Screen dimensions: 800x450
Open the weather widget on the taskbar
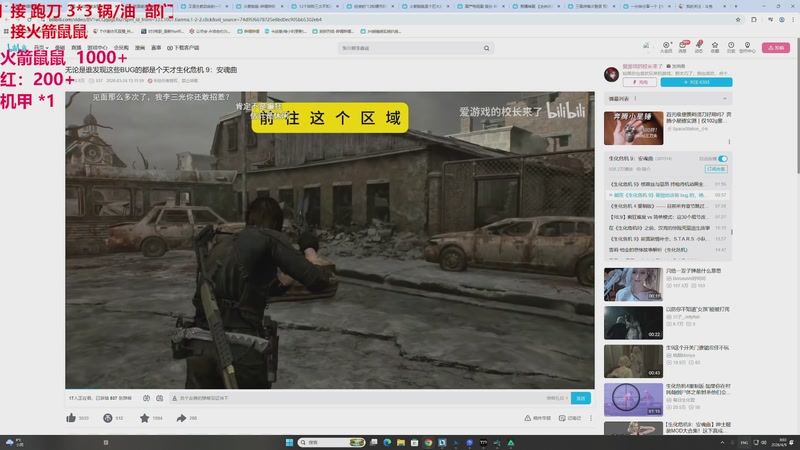(14, 442)
